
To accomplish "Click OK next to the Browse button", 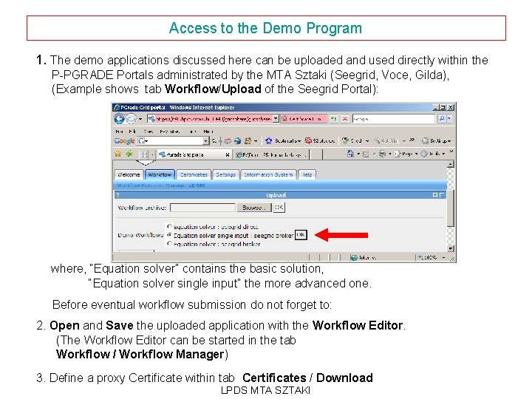I will (279, 208).
